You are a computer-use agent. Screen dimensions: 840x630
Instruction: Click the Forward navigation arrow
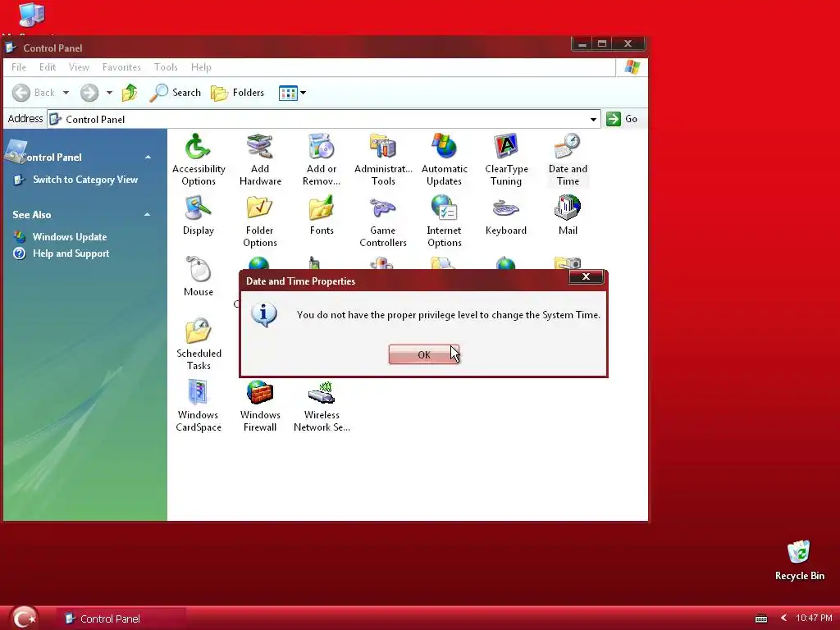pos(89,93)
